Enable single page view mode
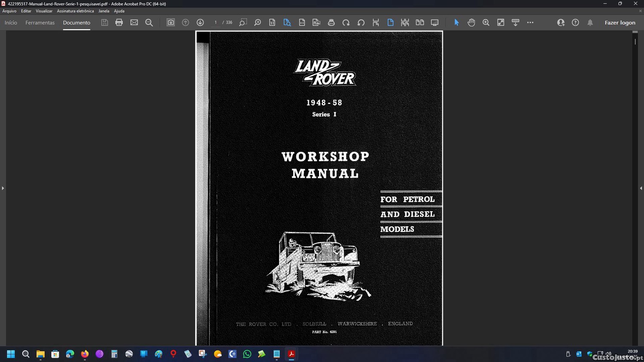 tap(390, 23)
